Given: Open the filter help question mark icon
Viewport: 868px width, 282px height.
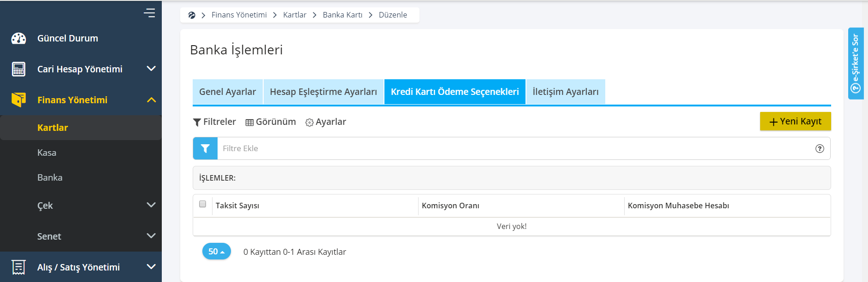Looking at the screenshot, I should [x=820, y=148].
